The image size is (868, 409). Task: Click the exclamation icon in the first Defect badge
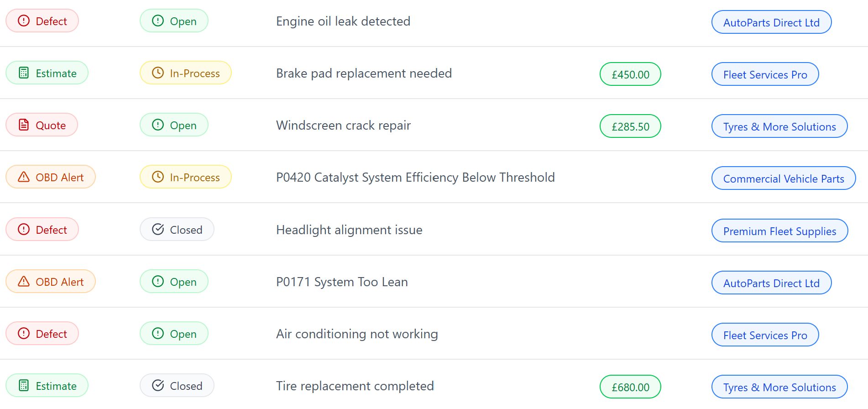24,21
